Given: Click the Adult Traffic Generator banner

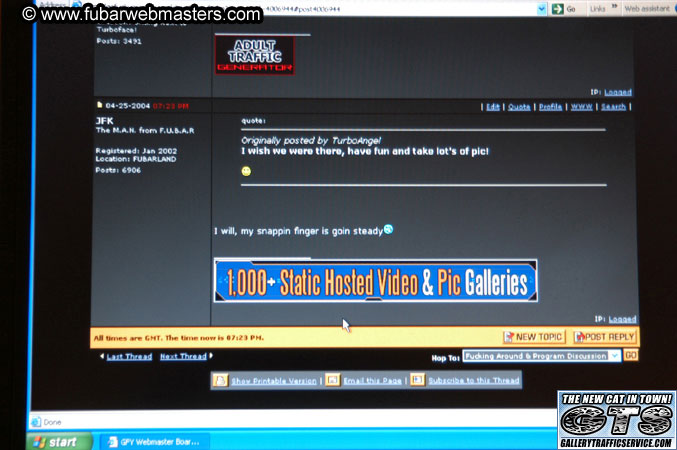Looking at the screenshot, I should (x=254, y=54).
